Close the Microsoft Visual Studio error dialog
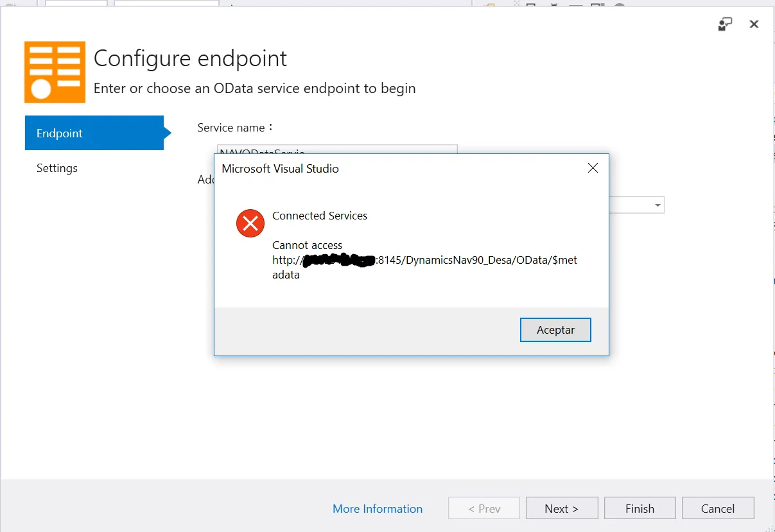 593,168
